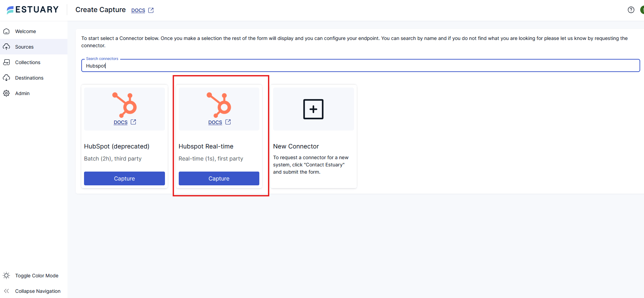Click HubSpot logo on deprecated connector card
Image resolution: width=644 pixels, height=298 pixels.
tap(125, 105)
